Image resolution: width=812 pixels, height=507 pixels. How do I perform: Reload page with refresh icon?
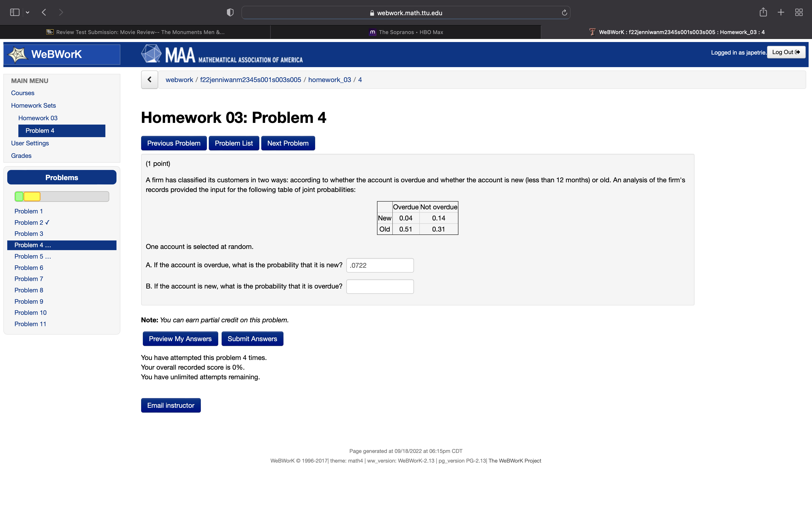point(564,13)
